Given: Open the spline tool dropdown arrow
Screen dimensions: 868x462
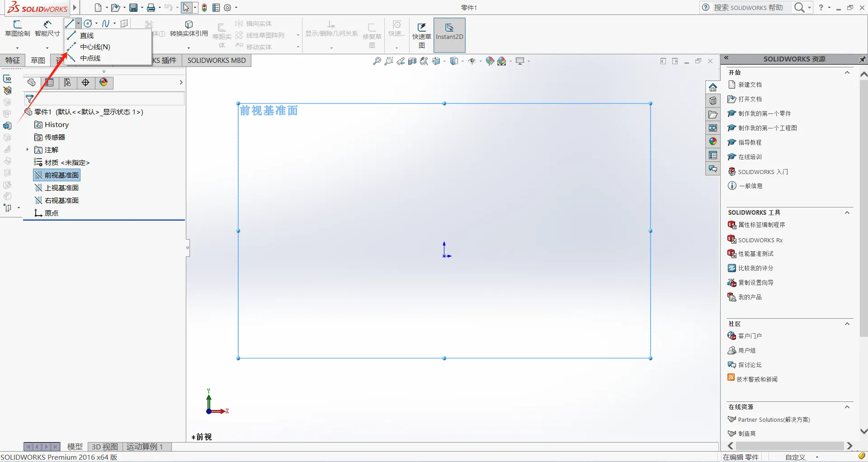Looking at the screenshot, I should pyautogui.click(x=114, y=24).
